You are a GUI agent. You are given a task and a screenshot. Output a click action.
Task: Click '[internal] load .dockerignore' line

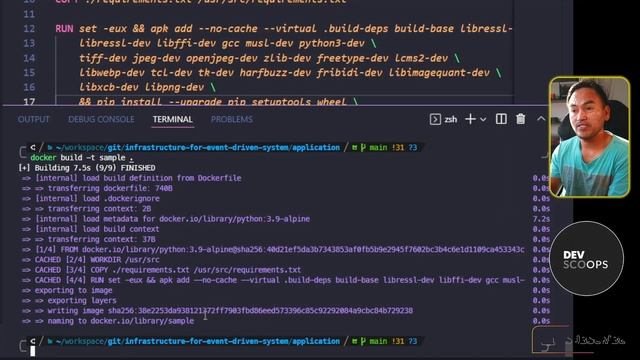(91, 198)
